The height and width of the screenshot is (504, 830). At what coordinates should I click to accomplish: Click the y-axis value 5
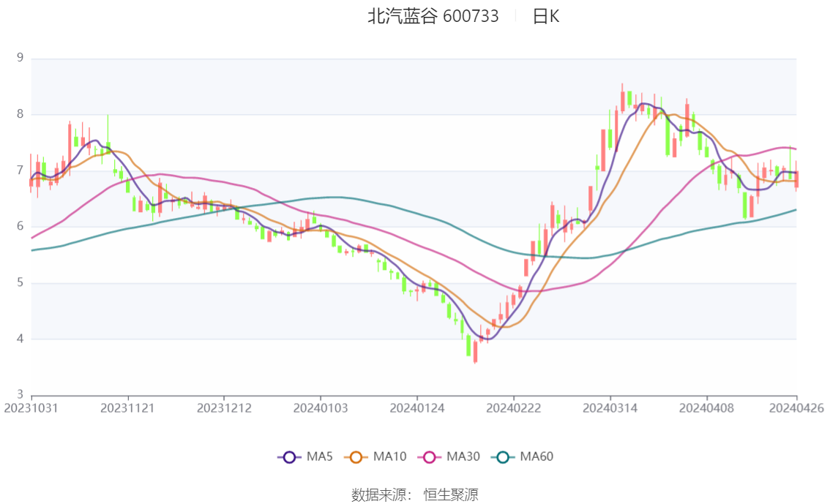[20, 282]
